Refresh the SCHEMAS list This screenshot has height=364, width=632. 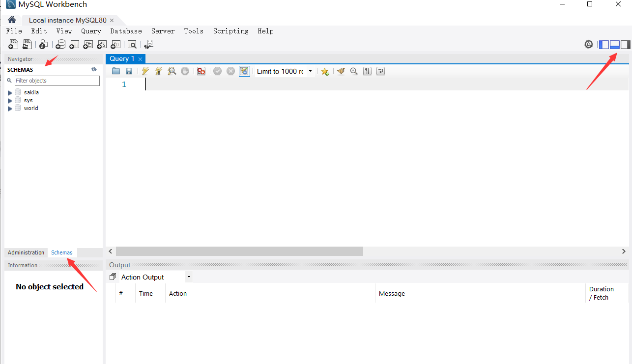coord(94,70)
